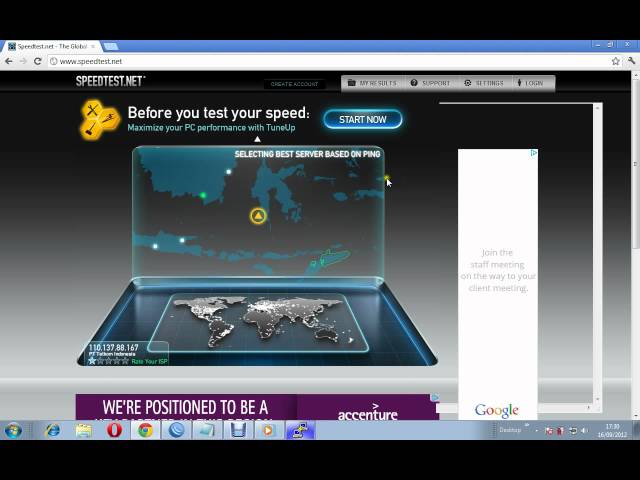
Task: Open the Chrome wrench menu
Action: pyautogui.click(x=631, y=61)
